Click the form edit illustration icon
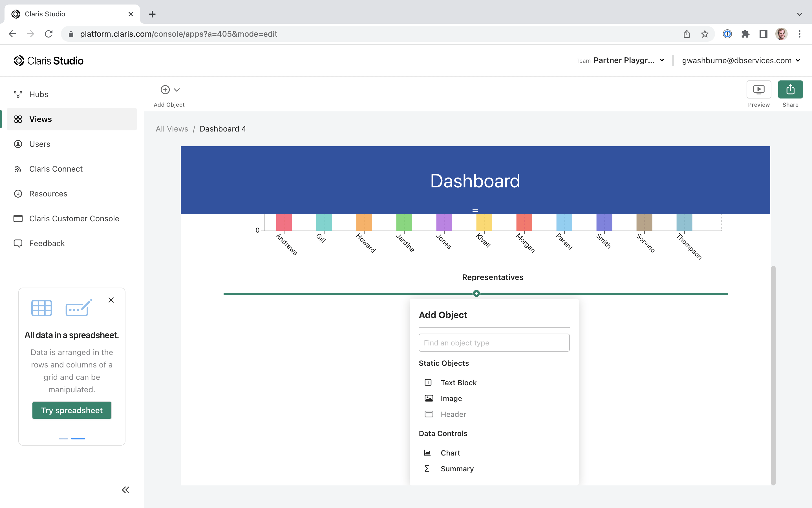Screen dimensions: 812x508 [x=78, y=308]
